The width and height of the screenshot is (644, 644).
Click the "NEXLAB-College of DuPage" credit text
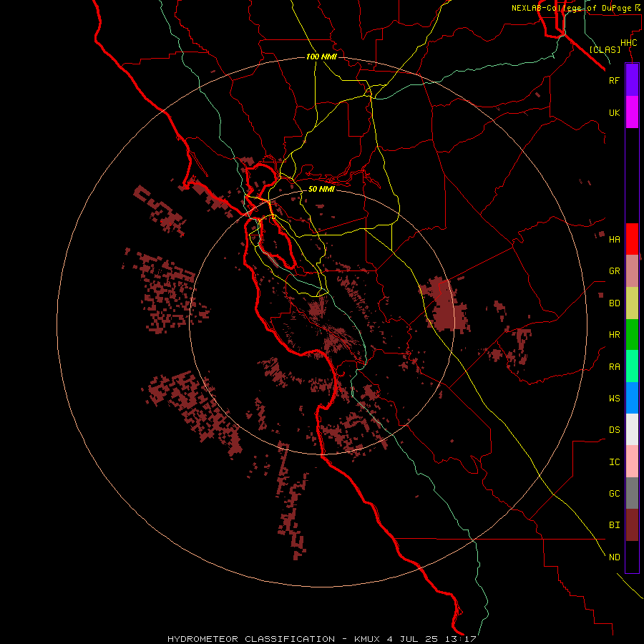(571, 8)
